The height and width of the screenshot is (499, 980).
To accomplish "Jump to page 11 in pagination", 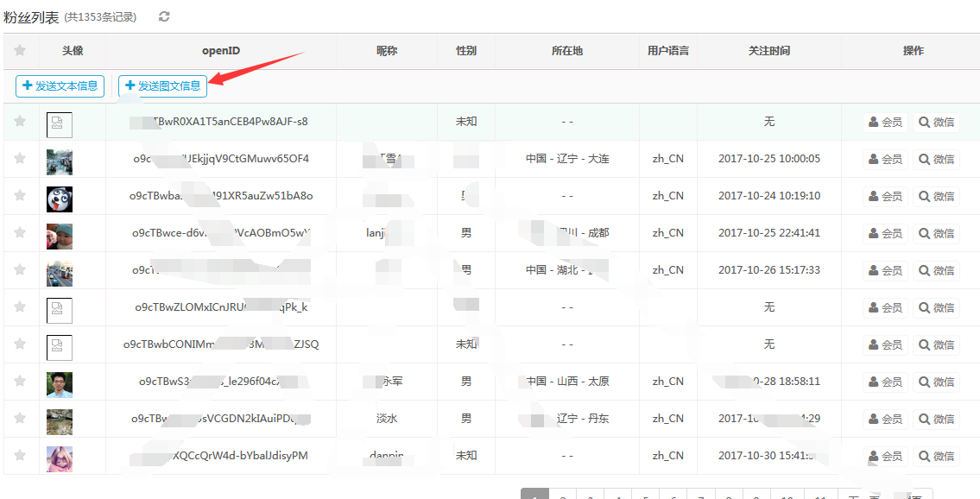I will 820,494.
